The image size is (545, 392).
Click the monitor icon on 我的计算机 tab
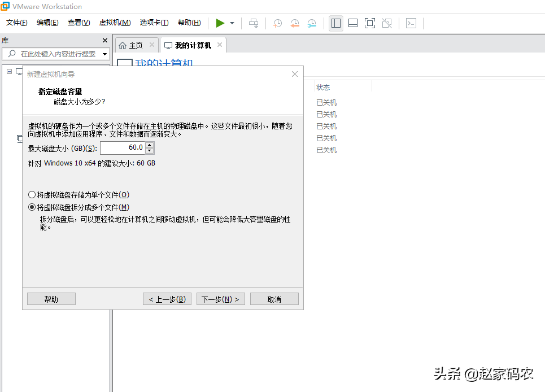click(168, 46)
